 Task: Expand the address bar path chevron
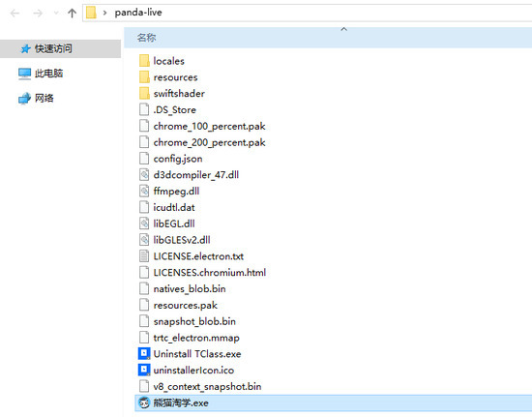[x=104, y=13]
